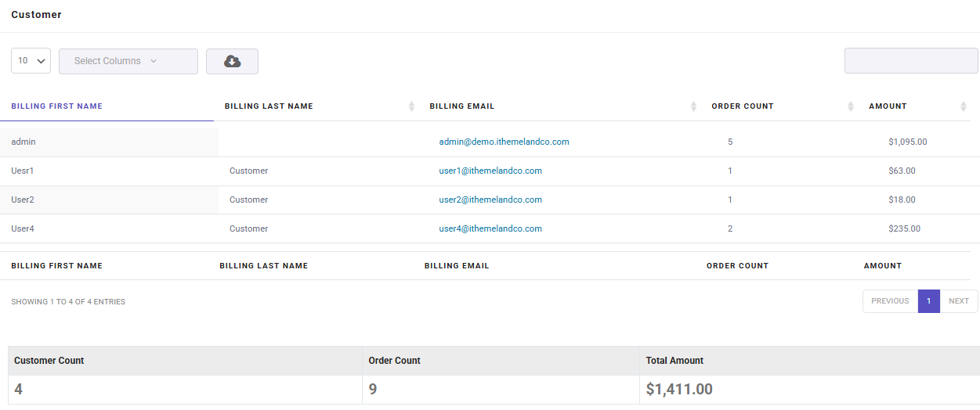Sort by Billing Email arrows icon

coord(693,106)
